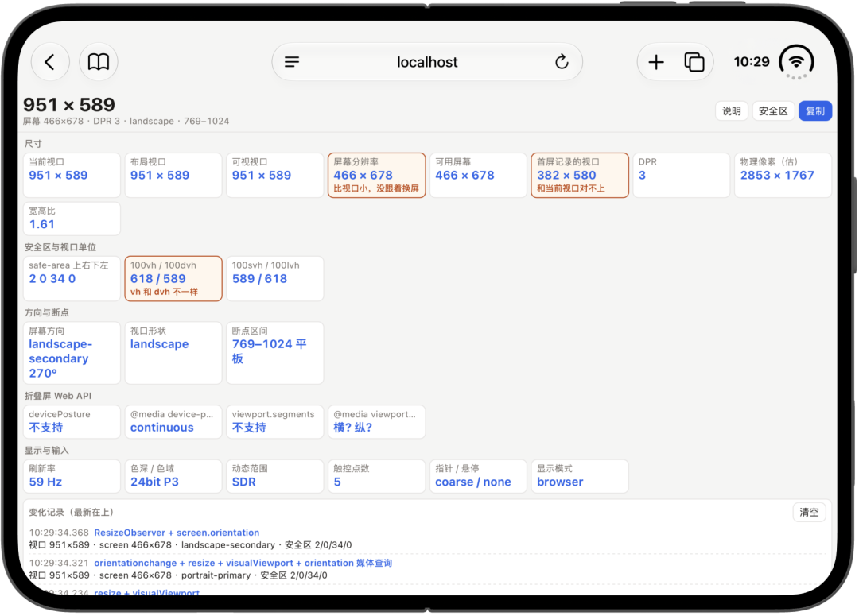
Task: Click the 100vh / 100dvh warning card
Action: click(x=173, y=279)
